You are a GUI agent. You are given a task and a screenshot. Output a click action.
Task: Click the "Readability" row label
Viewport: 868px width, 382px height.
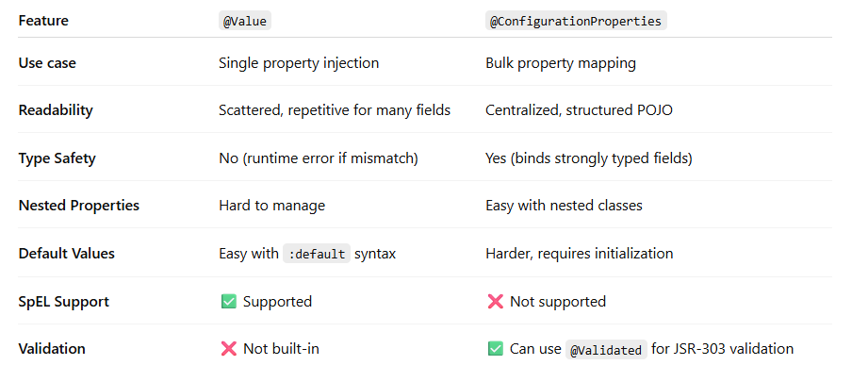[56, 110]
